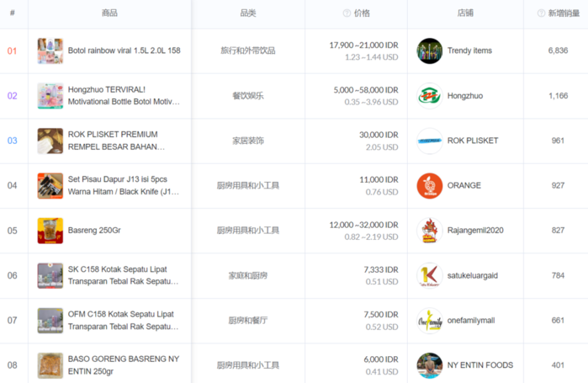This screenshot has width=588, height=383.
Task: Click the Trendy items store logo
Action: pos(429,51)
